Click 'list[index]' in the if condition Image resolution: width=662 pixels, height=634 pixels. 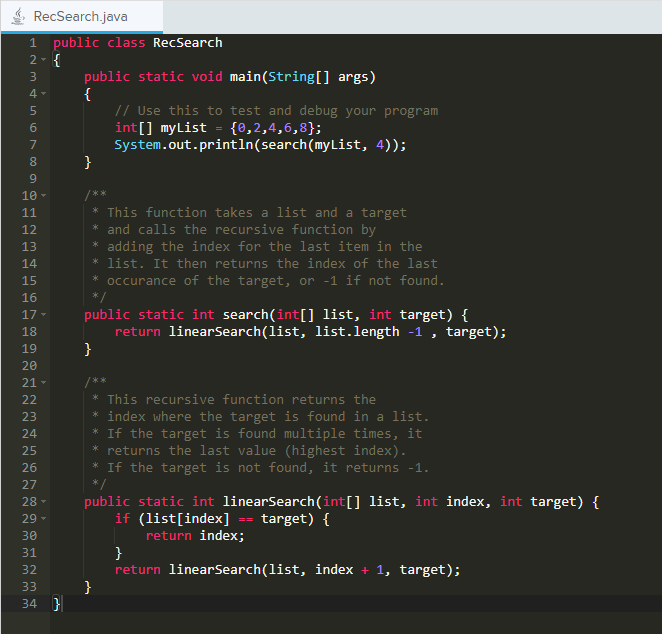point(187,519)
